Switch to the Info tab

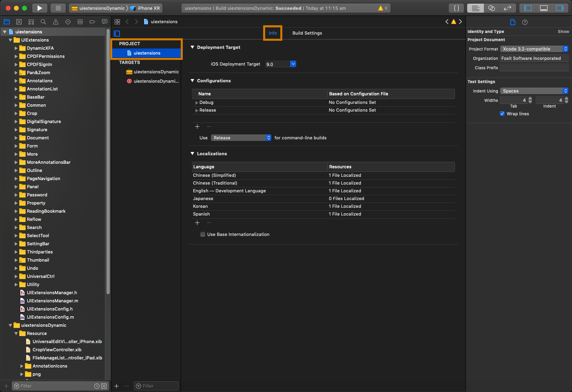[x=273, y=33]
